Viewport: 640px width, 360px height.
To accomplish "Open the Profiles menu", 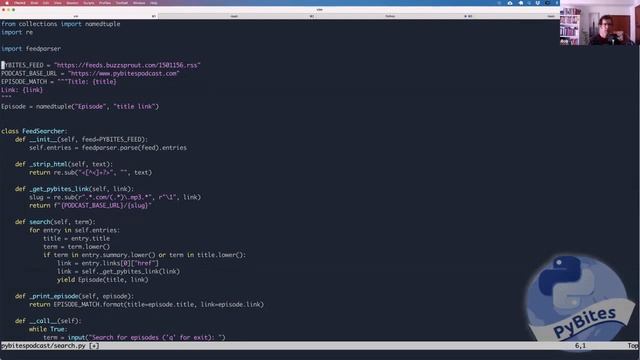I will pyautogui.click(x=105, y=3).
